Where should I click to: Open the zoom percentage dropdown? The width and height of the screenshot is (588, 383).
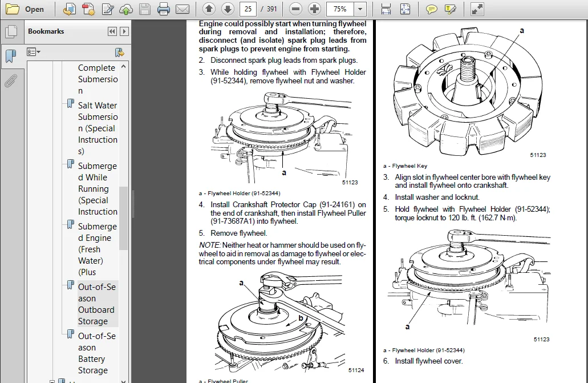tap(360, 9)
